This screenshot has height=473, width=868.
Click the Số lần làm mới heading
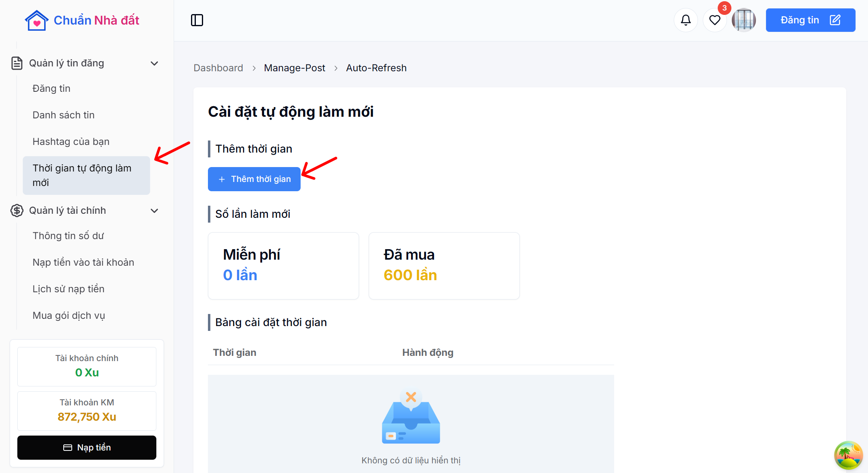click(x=253, y=214)
